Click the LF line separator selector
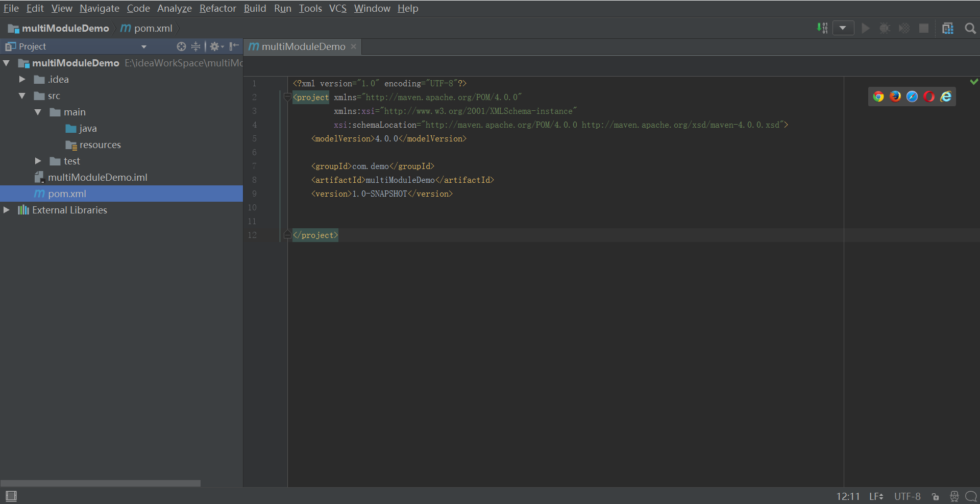 [876, 496]
